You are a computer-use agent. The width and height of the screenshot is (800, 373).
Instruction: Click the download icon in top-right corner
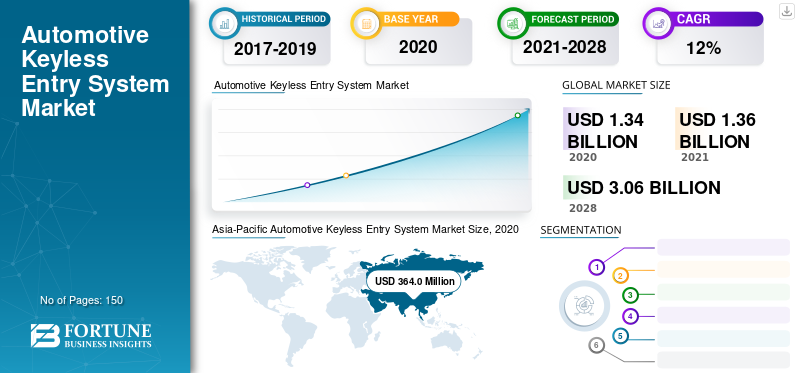[x=787, y=11]
